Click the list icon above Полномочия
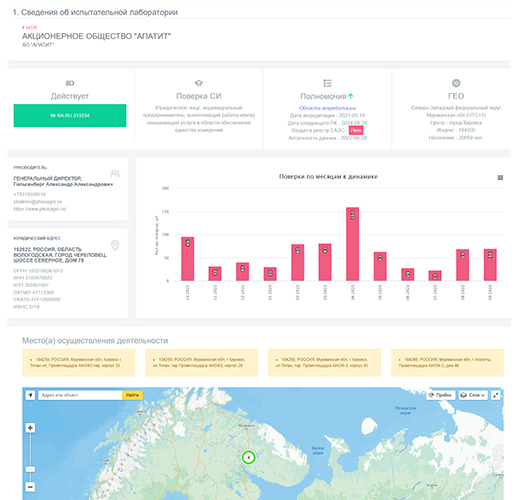The width and height of the screenshot is (518, 500). point(327,83)
